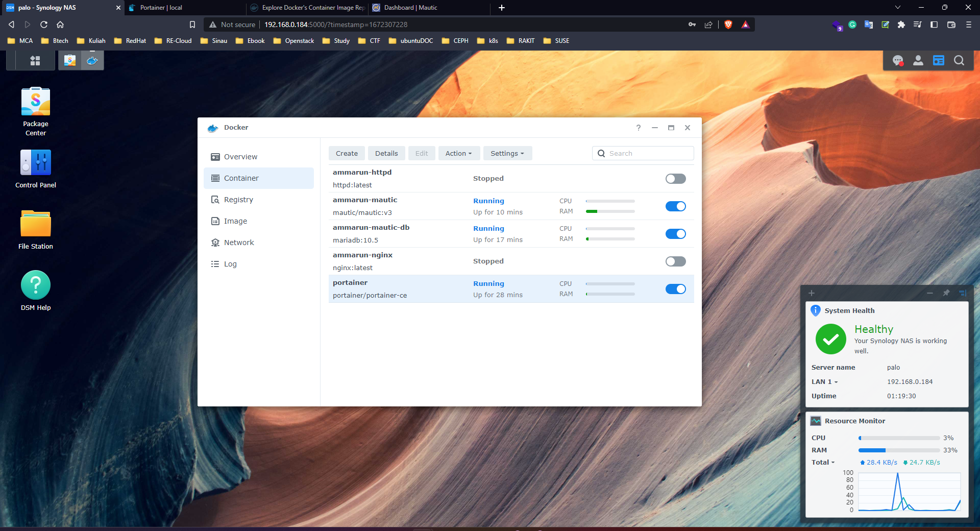980x531 pixels.
Task: Select ammarun-nginx container row name
Action: pos(362,255)
